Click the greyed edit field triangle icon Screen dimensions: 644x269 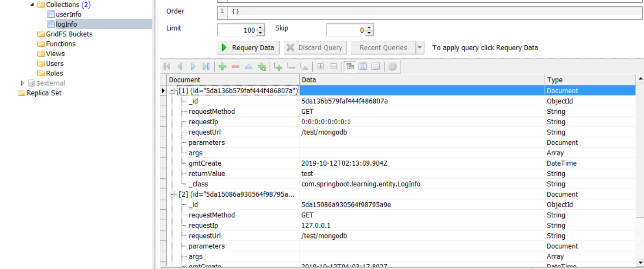[304, 67]
